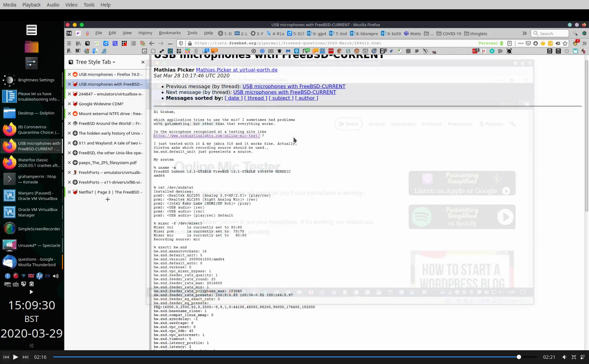Sort messages by thread link
Image resolution: width=589 pixels, height=364 pixels.
click(x=256, y=98)
